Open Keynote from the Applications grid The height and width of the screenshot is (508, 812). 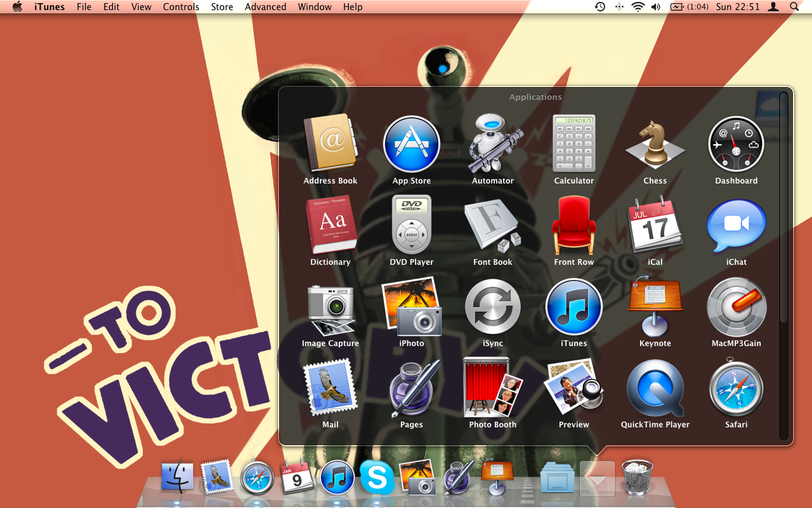point(655,307)
